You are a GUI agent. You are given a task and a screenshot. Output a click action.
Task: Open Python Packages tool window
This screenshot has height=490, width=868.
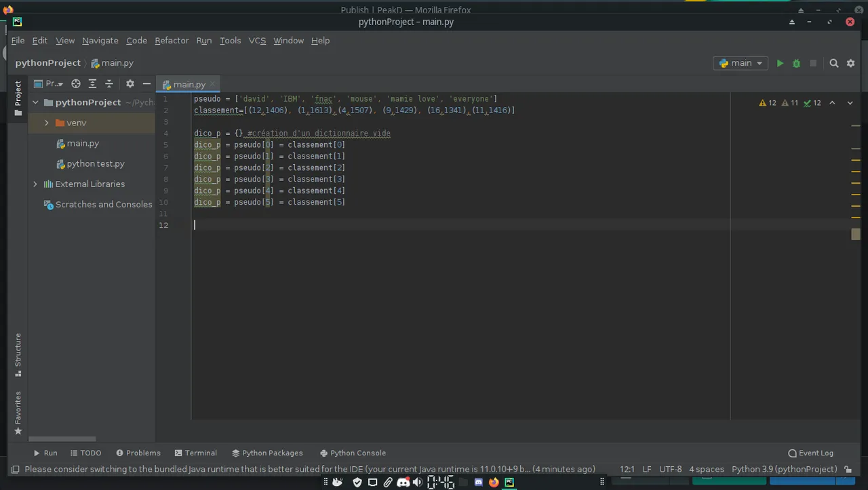coord(267,453)
